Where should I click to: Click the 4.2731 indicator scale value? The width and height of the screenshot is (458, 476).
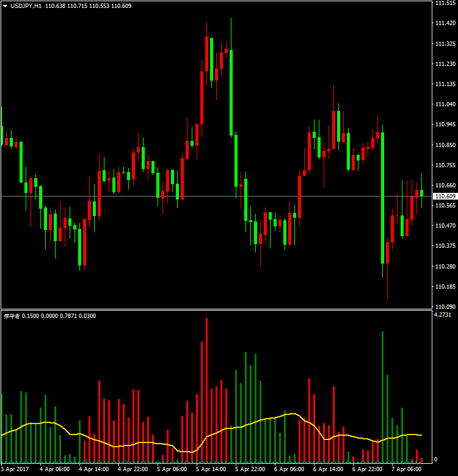[443, 315]
